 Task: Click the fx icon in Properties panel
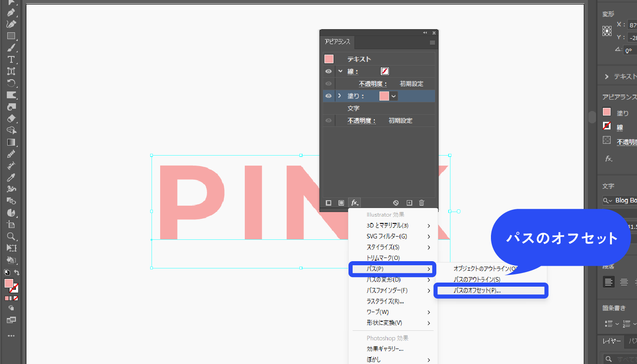click(608, 159)
